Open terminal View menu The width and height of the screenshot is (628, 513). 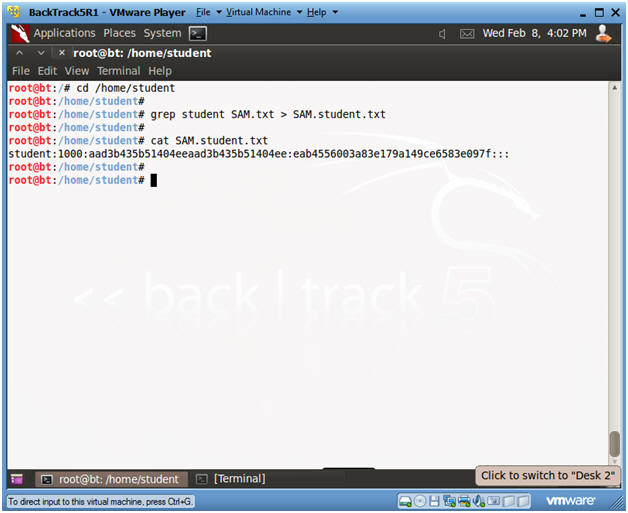tap(77, 71)
